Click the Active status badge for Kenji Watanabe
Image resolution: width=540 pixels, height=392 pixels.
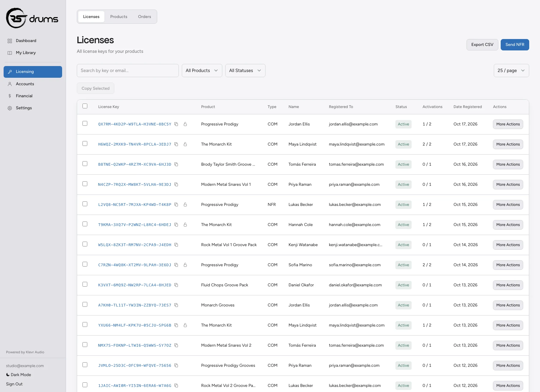click(x=403, y=245)
